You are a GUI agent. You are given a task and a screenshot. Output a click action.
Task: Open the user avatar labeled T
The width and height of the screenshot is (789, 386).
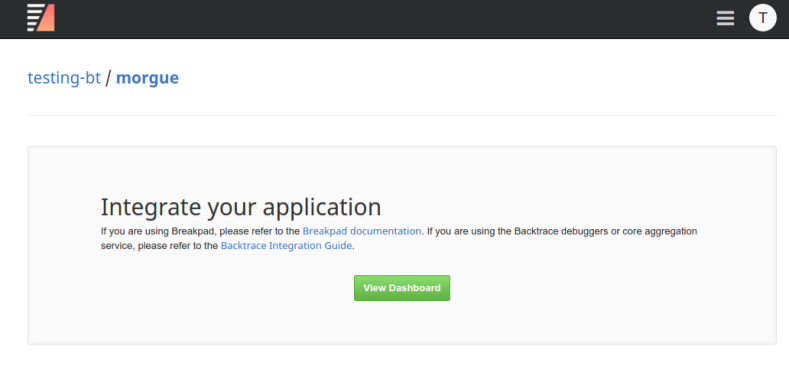762,18
